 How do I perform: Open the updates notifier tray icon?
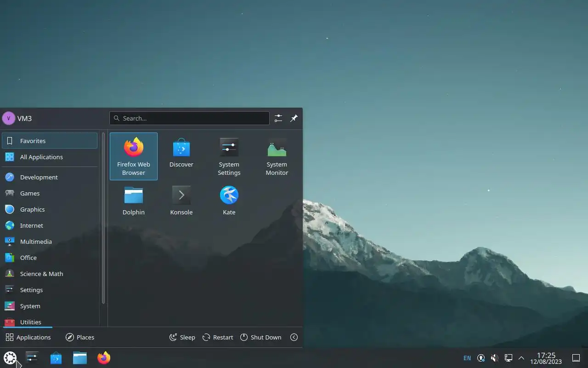(x=481, y=358)
